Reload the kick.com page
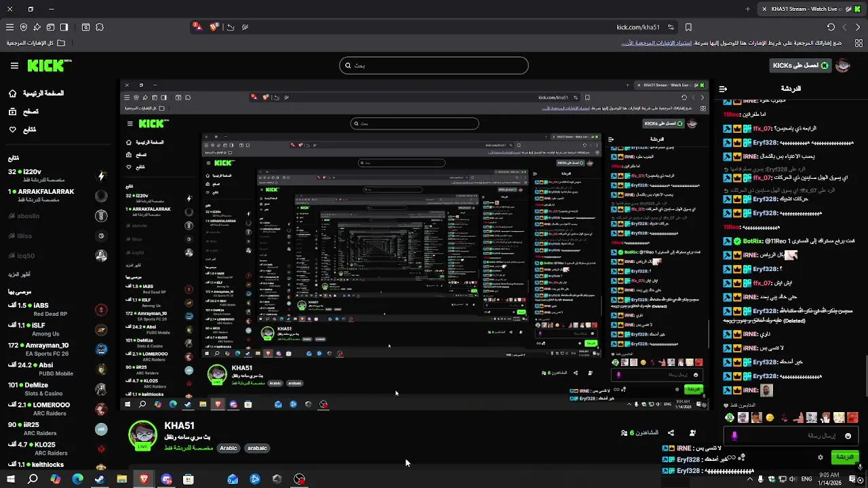The image size is (868, 488). 831,27
